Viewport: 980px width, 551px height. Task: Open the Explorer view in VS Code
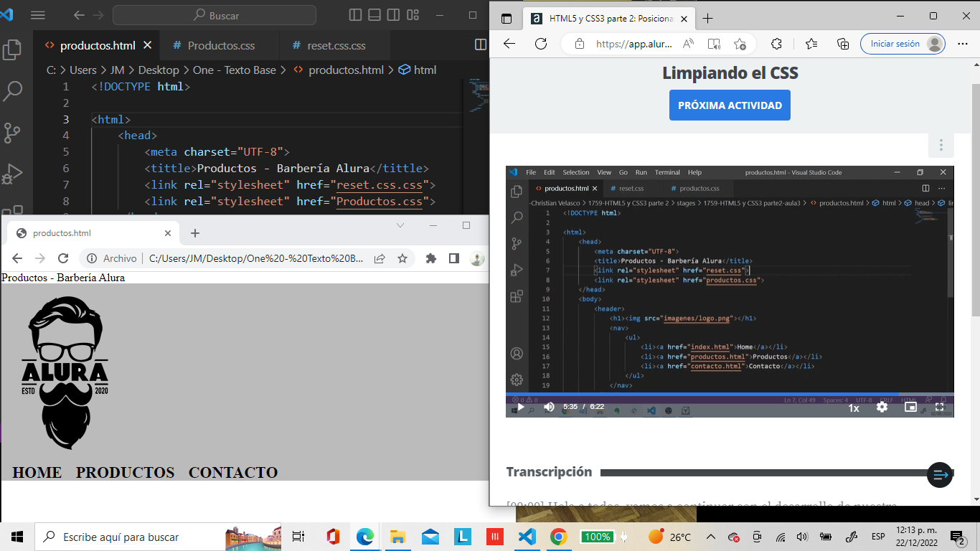[12, 50]
